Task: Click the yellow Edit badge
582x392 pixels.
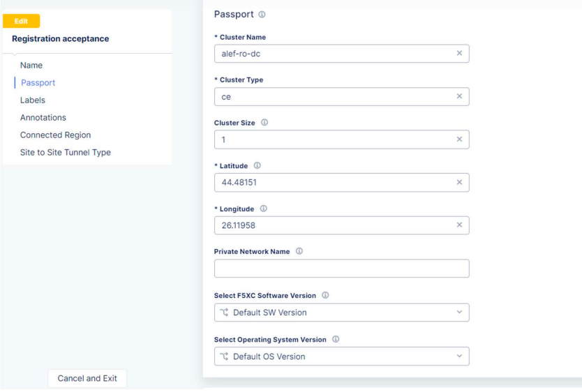Action: [x=21, y=21]
